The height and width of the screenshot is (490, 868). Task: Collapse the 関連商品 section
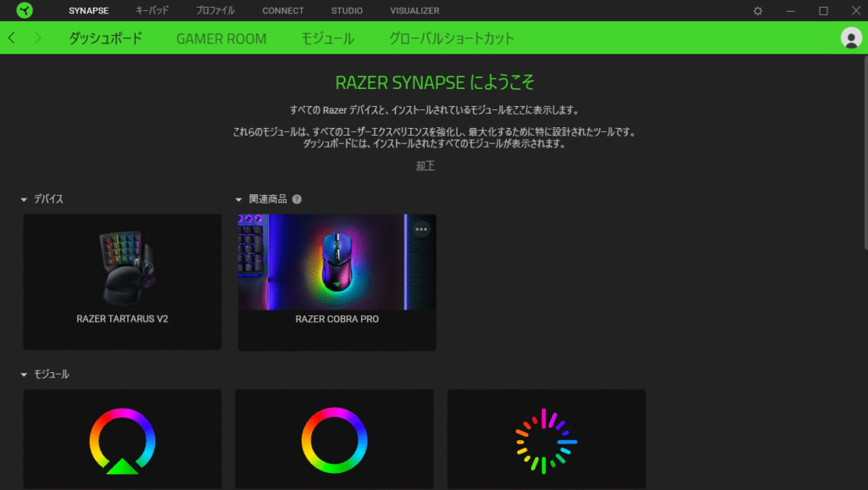pos(238,199)
